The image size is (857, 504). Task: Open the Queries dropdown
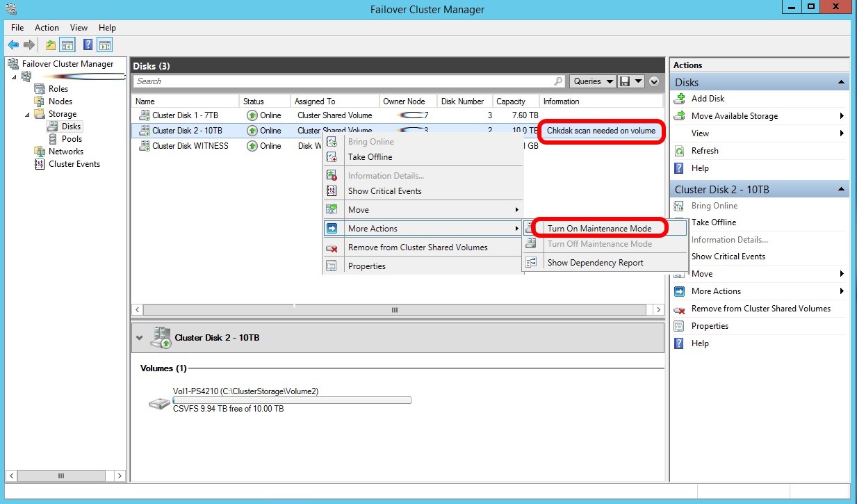[591, 81]
